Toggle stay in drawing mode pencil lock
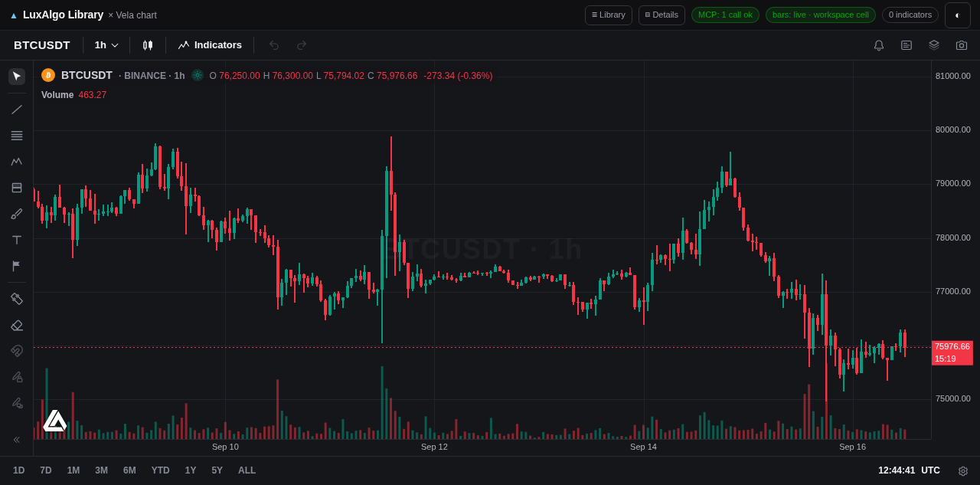The image size is (980, 485). click(17, 377)
